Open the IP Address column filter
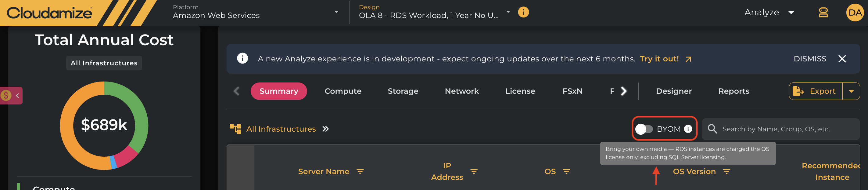 tap(474, 171)
